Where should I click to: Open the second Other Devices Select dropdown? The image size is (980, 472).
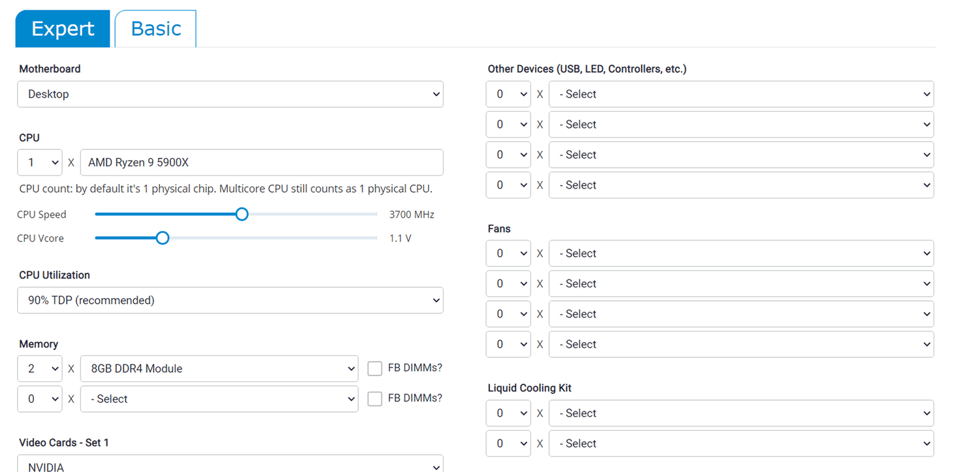click(741, 124)
